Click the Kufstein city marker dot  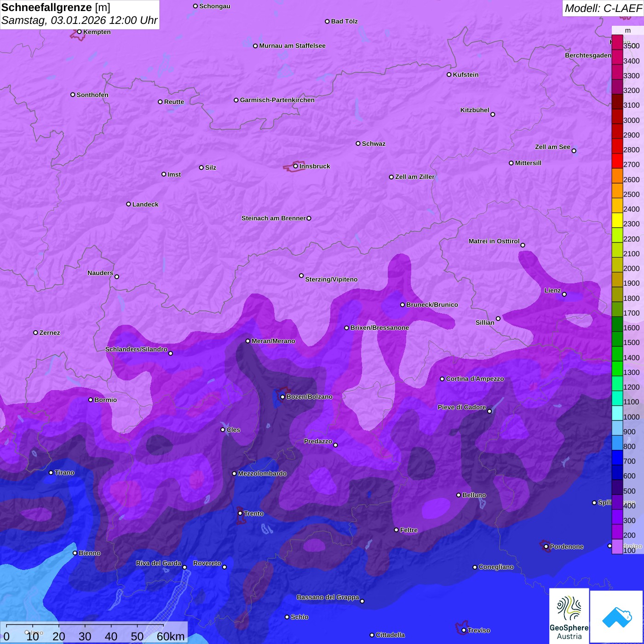pyautogui.click(x=449, y=75)
